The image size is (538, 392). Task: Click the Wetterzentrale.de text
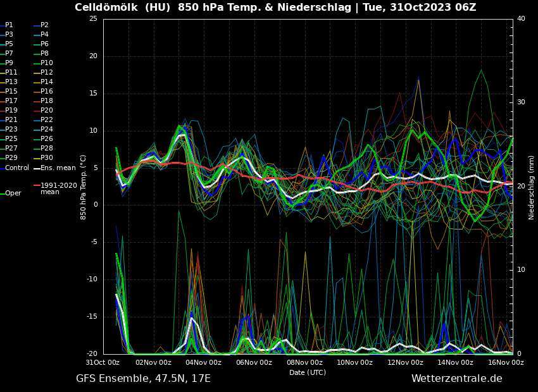pos(456,379)
